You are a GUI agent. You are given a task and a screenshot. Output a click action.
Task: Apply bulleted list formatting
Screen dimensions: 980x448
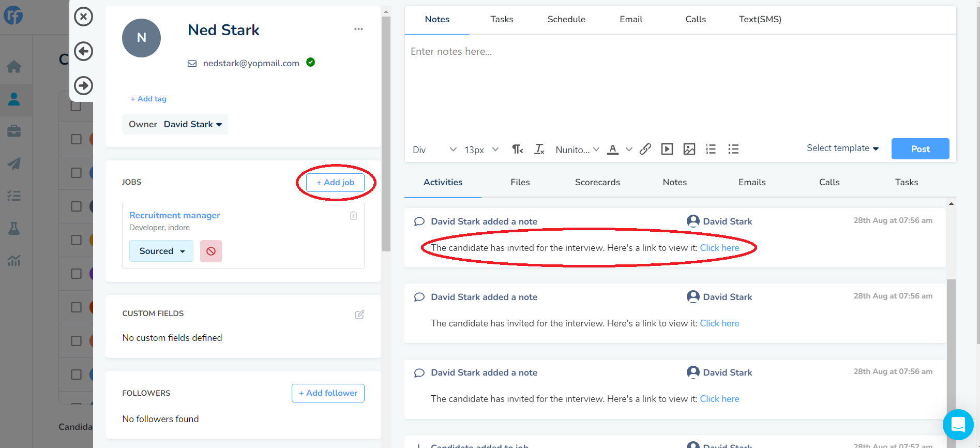click(x=733, y=149)
